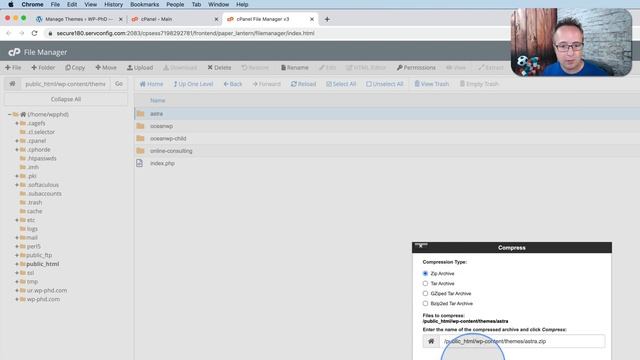Open .subaccounts in the folder tree
640x360 pixels.
coord(44,193)
